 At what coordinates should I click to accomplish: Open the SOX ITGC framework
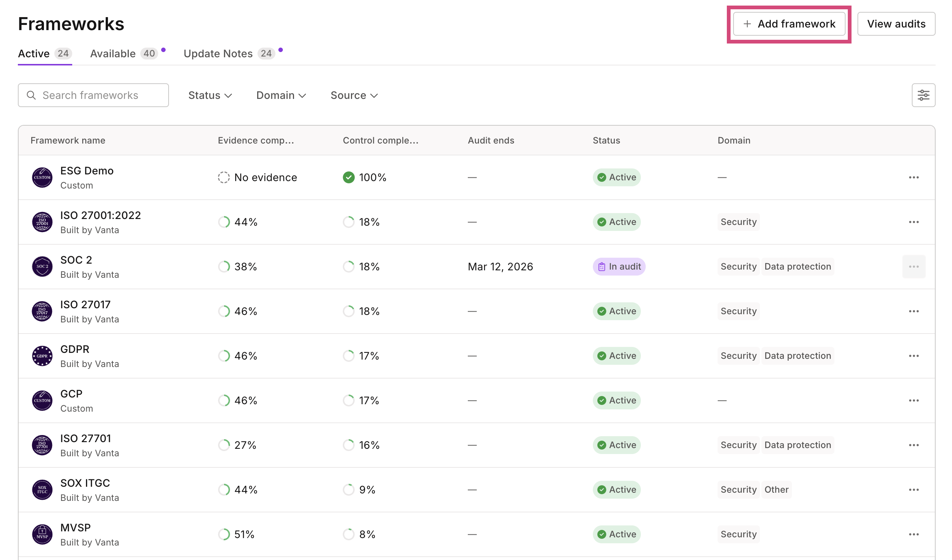(85, 483)
